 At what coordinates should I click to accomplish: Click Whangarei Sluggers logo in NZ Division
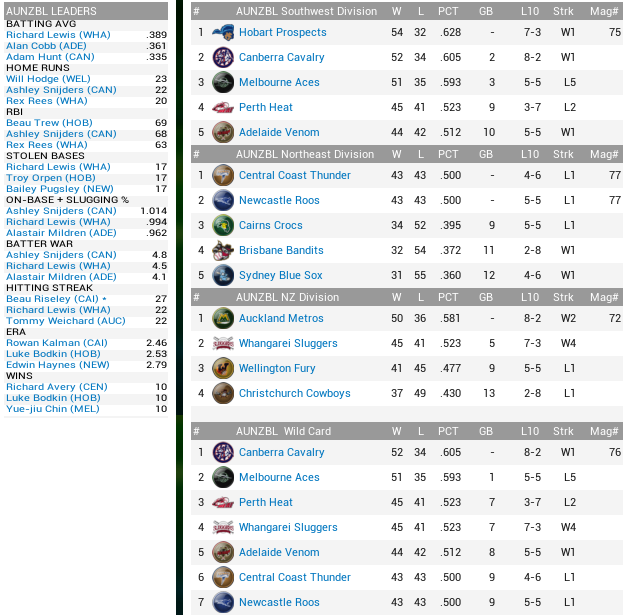pos(223,343)
